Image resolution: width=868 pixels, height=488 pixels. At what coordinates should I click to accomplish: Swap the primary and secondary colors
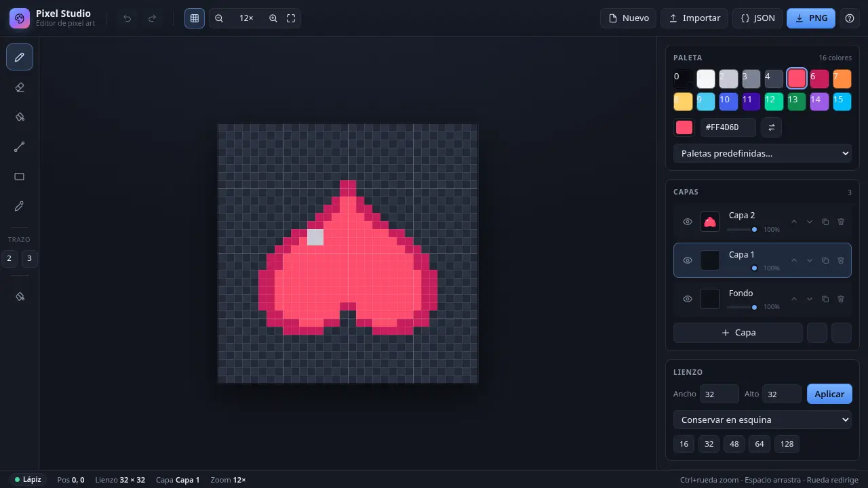click(771, 127)
